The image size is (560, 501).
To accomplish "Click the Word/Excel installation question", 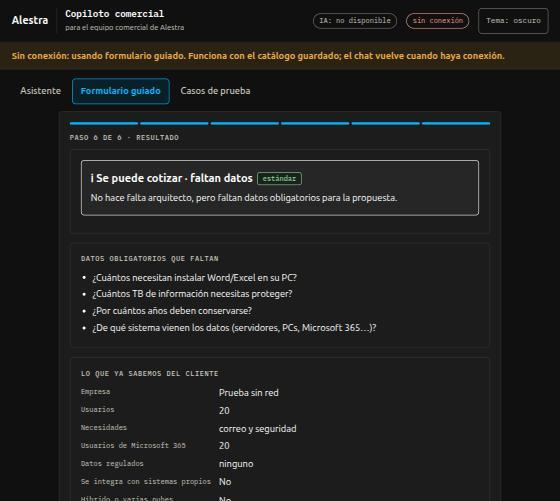I will 194,278.
